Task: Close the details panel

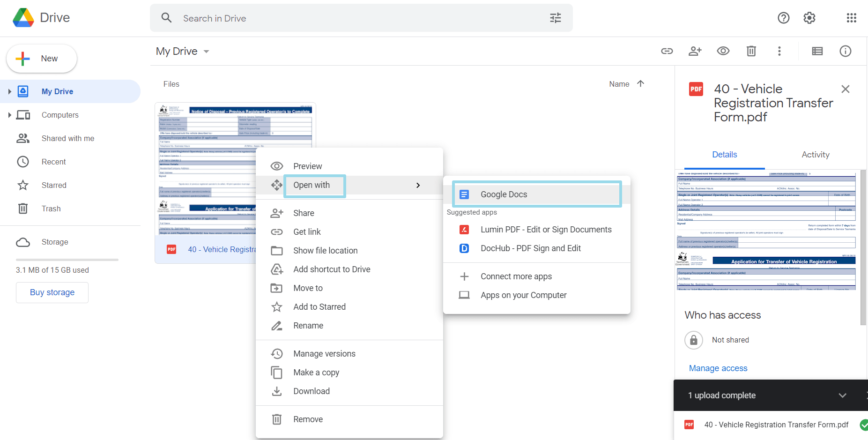Action: pos(846,89)
